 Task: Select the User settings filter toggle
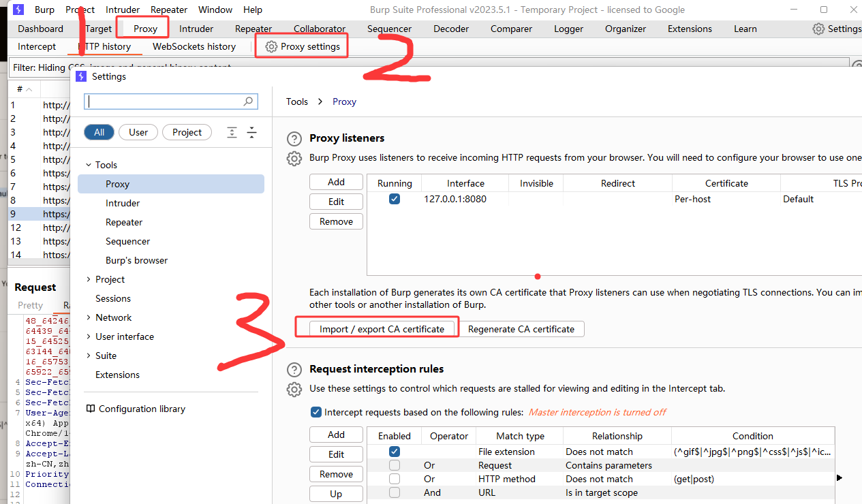pos(138,132)
